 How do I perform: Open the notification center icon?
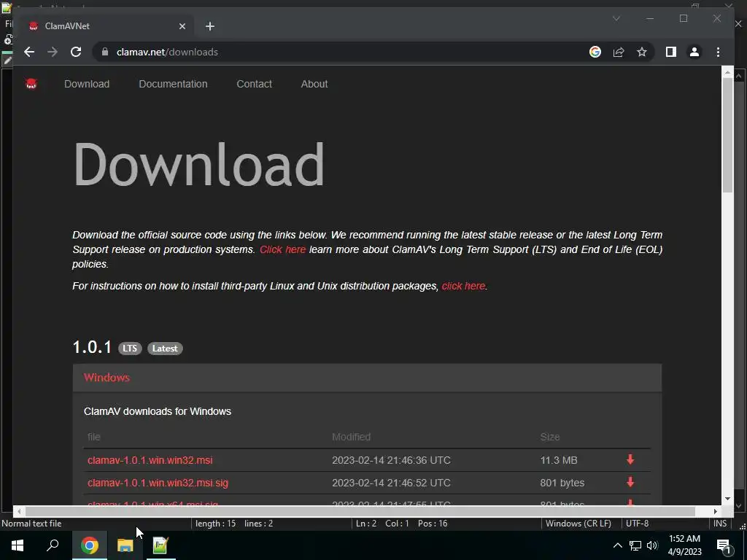point(724,545)
